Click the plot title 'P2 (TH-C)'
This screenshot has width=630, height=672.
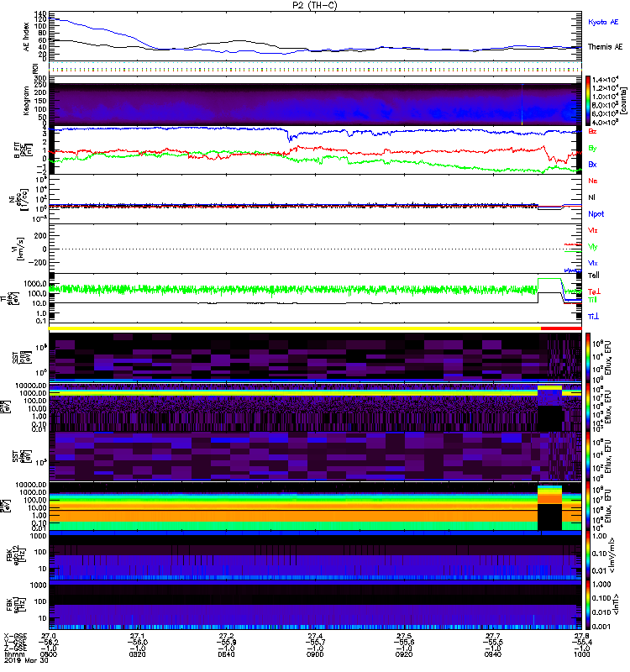[314, 5]
